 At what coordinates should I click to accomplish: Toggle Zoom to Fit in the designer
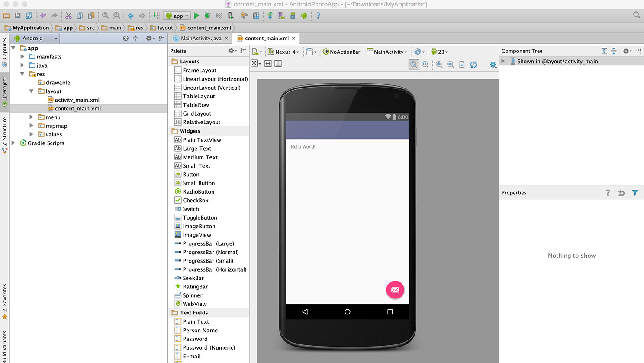click(414, 64)
